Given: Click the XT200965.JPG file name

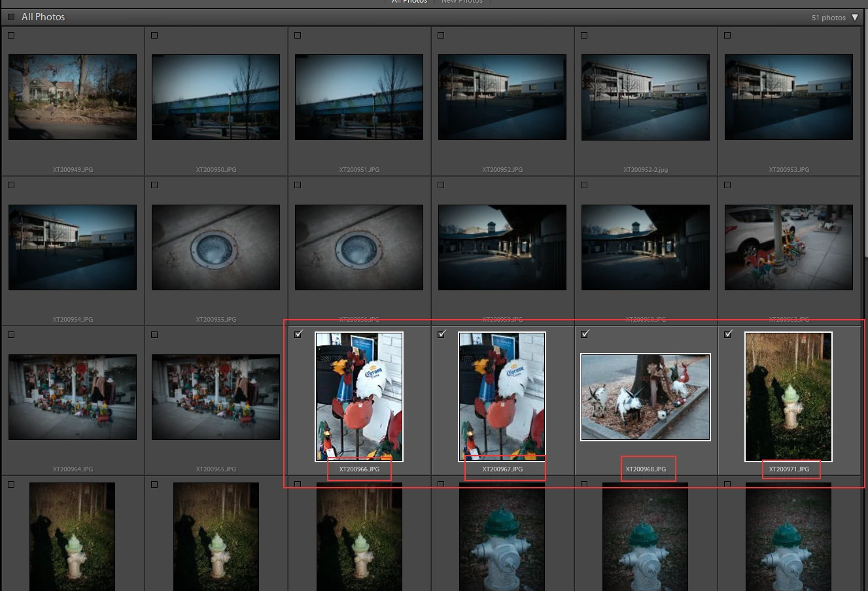Looking at the screenshot, I should pos(216,469).
